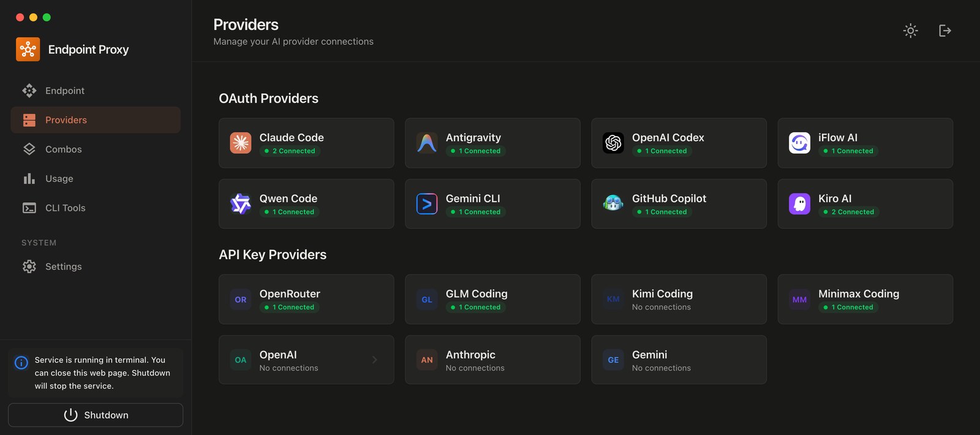Click the Settings gear icon

point(29,267)
